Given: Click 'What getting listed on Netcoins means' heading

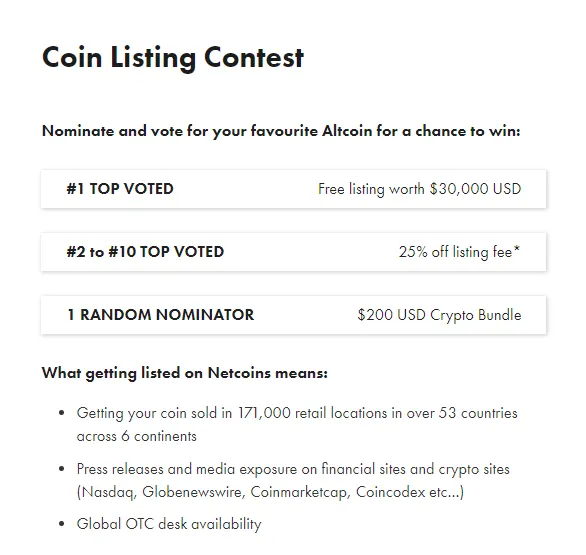Looking at the screenshot, I should (185, 373).
